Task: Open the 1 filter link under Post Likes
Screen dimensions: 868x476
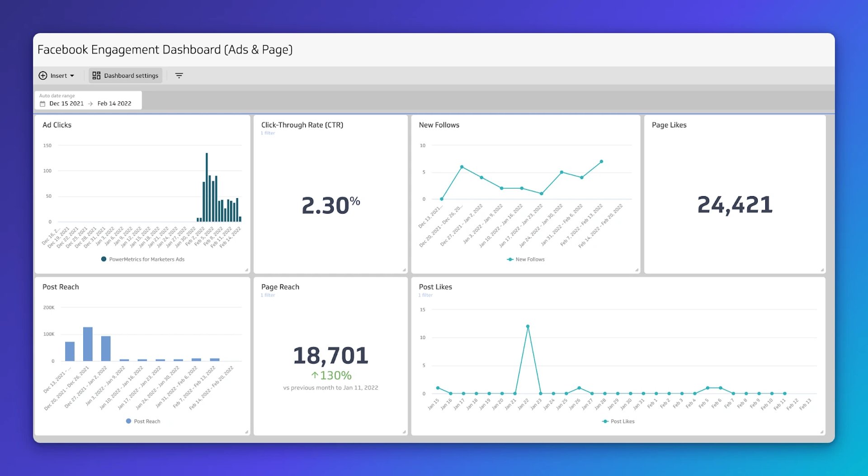Action: (x=425, y=295)
